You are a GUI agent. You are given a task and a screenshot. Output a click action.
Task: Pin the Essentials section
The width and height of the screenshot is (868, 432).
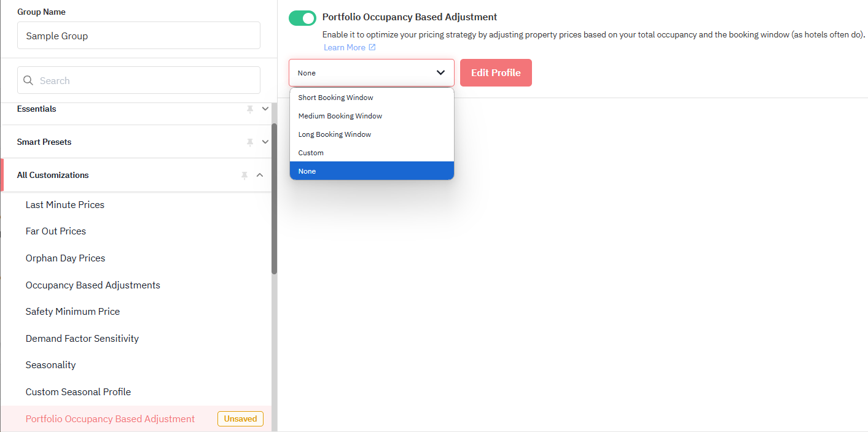[250, 109]
